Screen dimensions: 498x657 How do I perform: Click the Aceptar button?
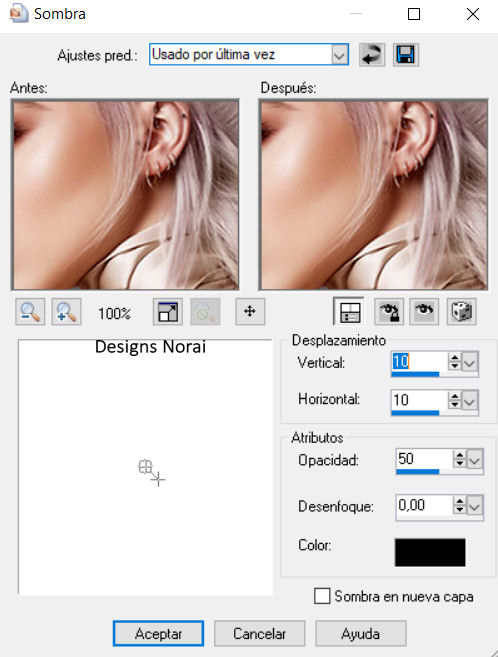[x=158, y=634]
